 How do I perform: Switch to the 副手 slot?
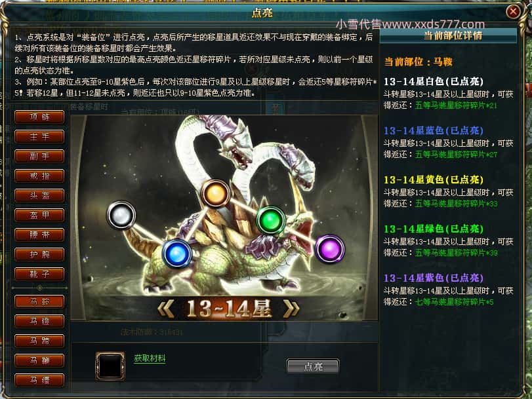39,157
